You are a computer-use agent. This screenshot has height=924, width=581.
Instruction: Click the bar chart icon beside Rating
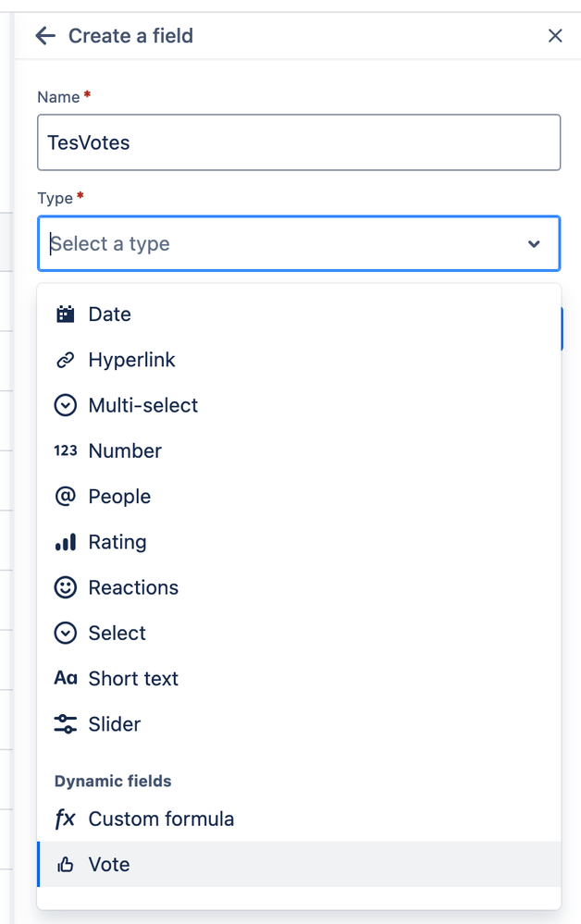65,542
